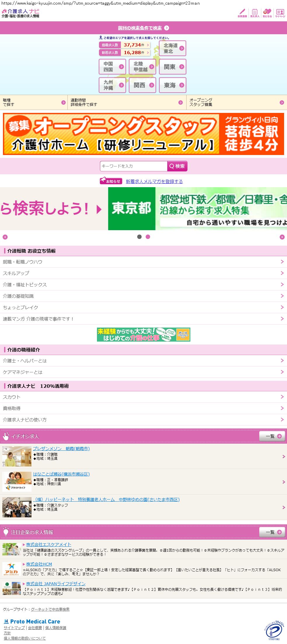Expand the ケアマネジャーとは row
Image resolution: width=287 pixels, height=644 pixels.
click(143, 372)
